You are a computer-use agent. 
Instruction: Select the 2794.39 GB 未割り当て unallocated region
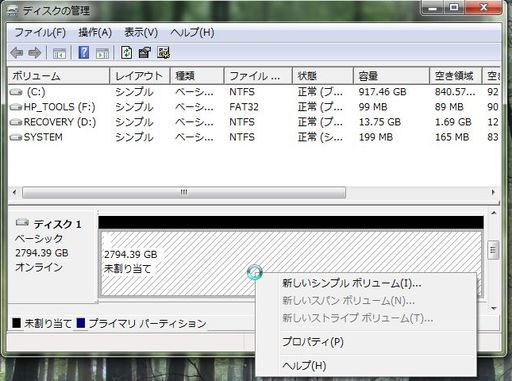pyautogui.click(x=291, y=263)
